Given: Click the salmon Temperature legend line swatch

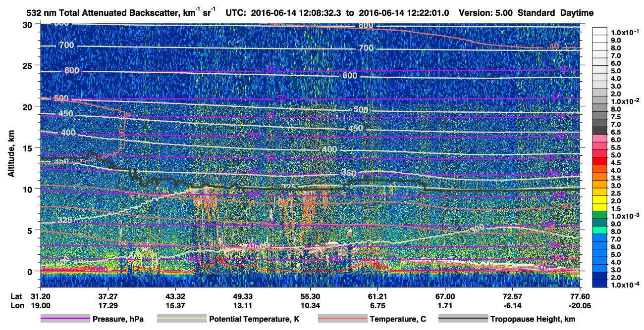Looking at the screenshot, I should [x=342, y=319].
